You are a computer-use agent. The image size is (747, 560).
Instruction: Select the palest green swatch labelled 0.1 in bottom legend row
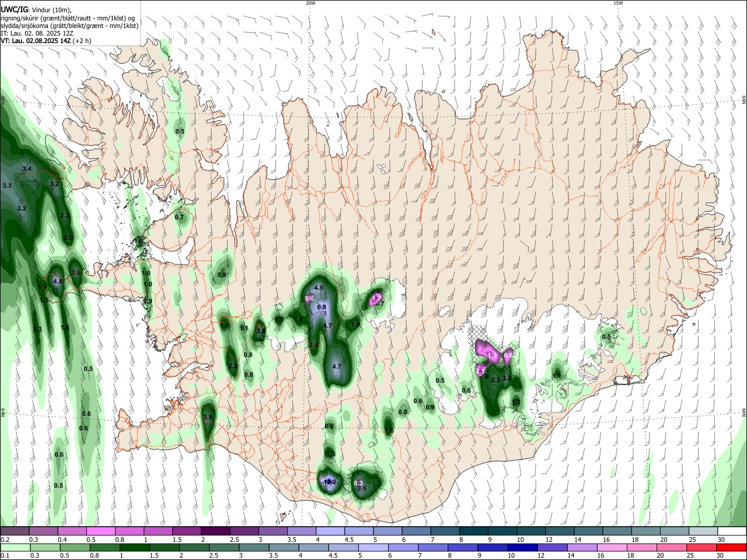point(15,547)
